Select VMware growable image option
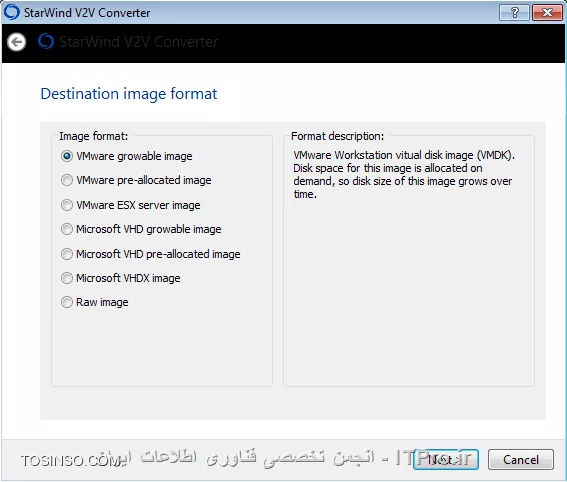567x482 pixels. click(127, 156)
